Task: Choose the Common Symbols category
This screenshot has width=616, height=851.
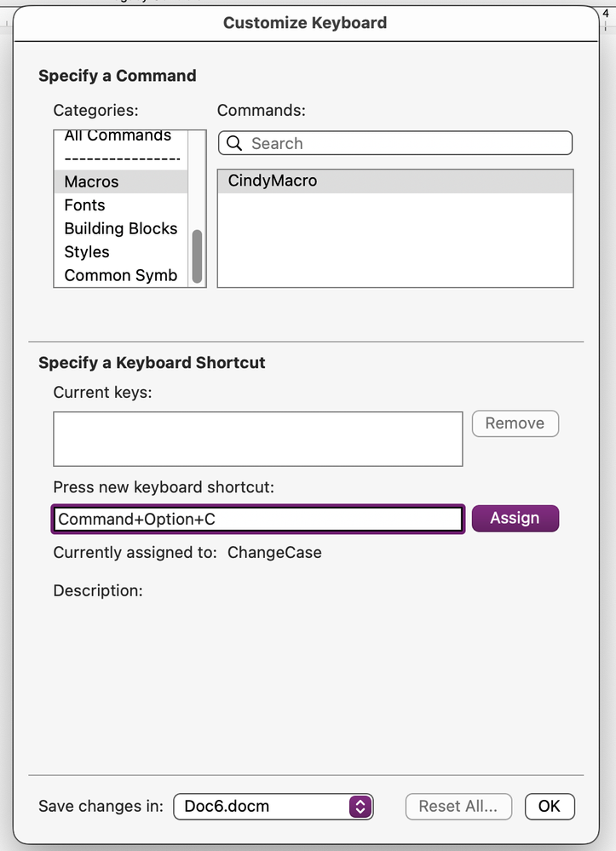Action: pyautogui.click(x=121, y=275)
